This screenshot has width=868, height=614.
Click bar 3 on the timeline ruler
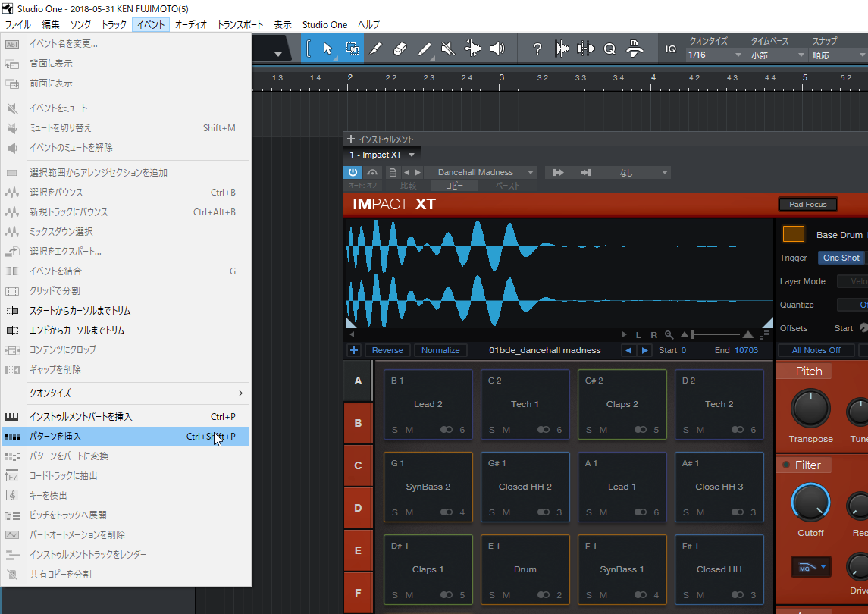[x=502, y=78]
